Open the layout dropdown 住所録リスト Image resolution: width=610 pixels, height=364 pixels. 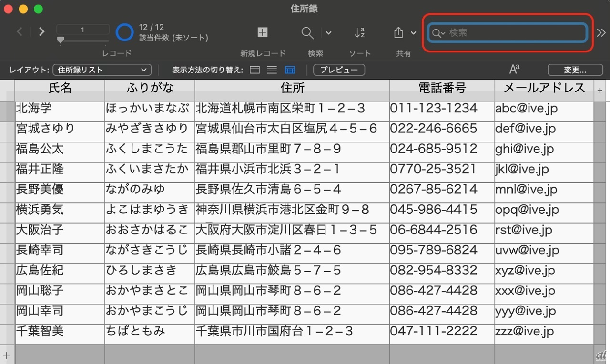(102, 70)
